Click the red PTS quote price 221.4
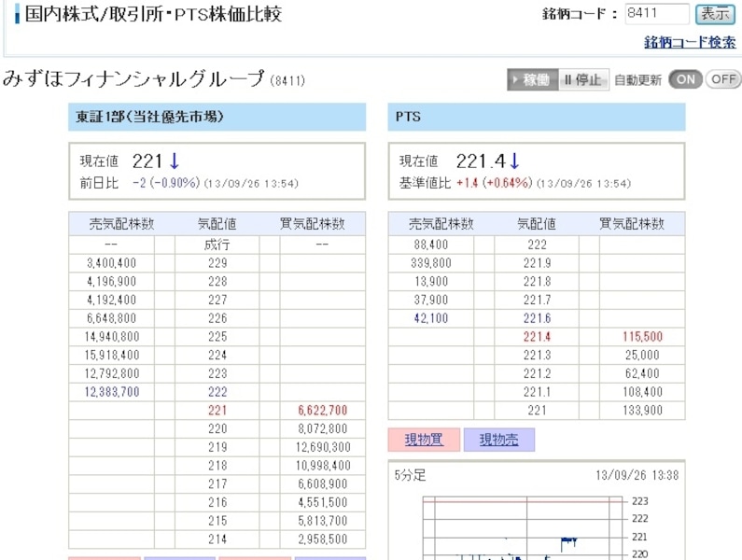Screen dimensions: 742x560 537,337
